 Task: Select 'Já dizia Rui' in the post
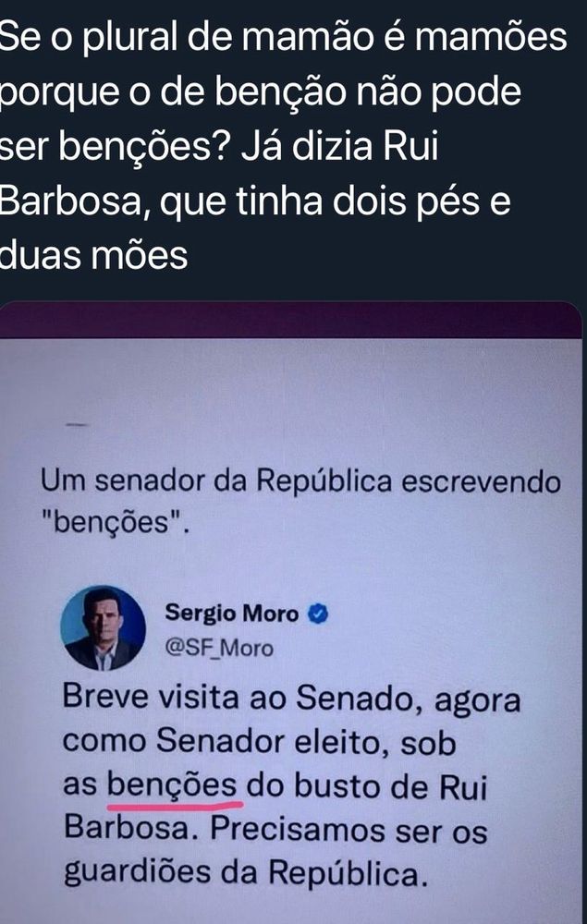pos(339,147)
